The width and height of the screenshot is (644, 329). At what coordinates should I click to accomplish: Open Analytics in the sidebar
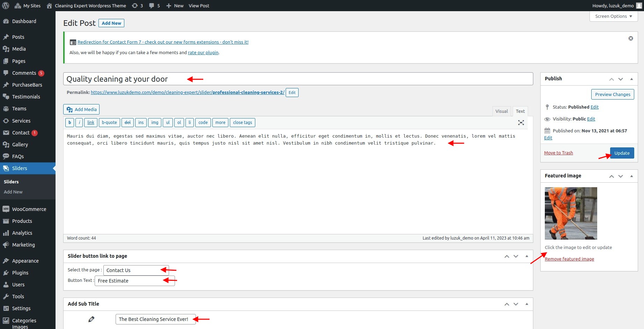[x=28, y=233]
